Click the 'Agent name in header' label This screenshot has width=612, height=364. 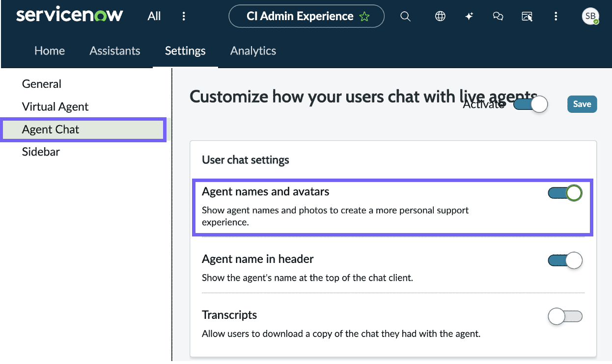click(x=258, y=259)
